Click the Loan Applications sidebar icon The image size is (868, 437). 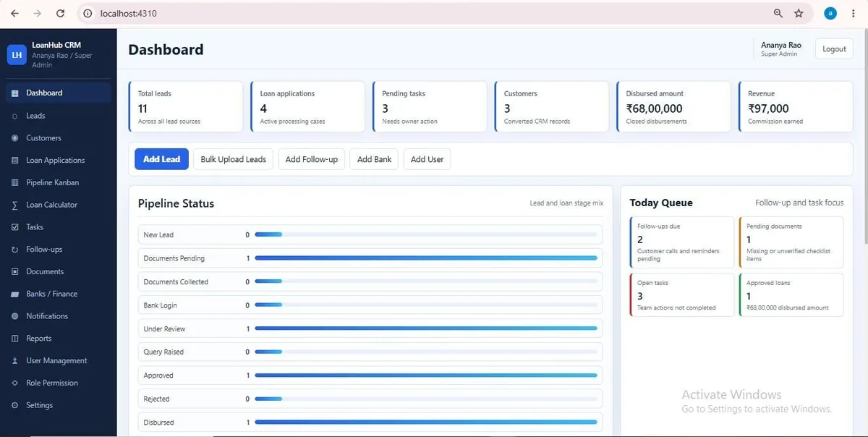(x=15, y=161)
